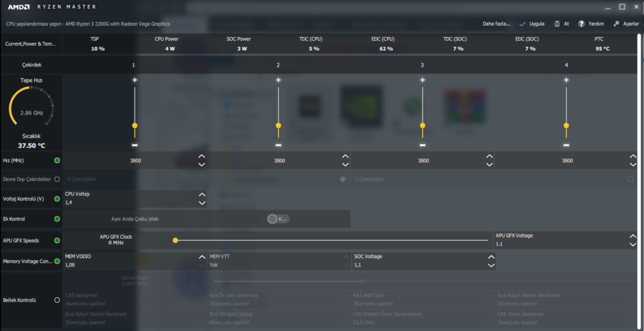
Task: Click the MEM VDDIO value field
Action: (135, 261)
